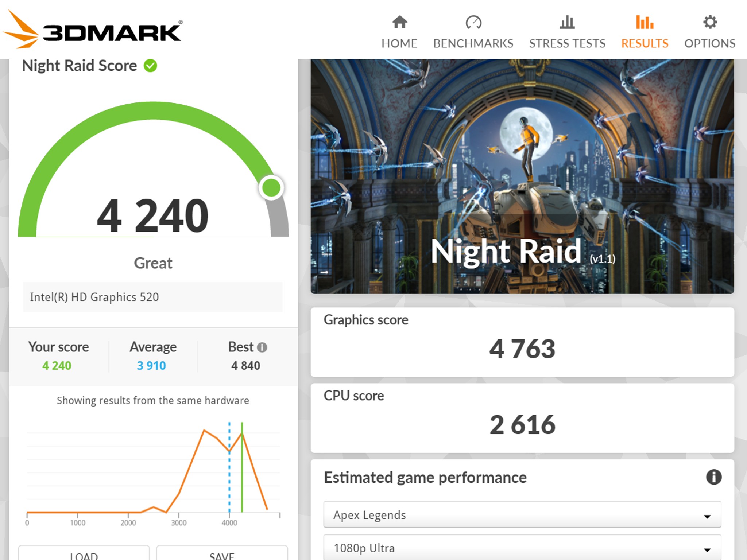Expand the Apex Legends game dropdown

point(522,514)
